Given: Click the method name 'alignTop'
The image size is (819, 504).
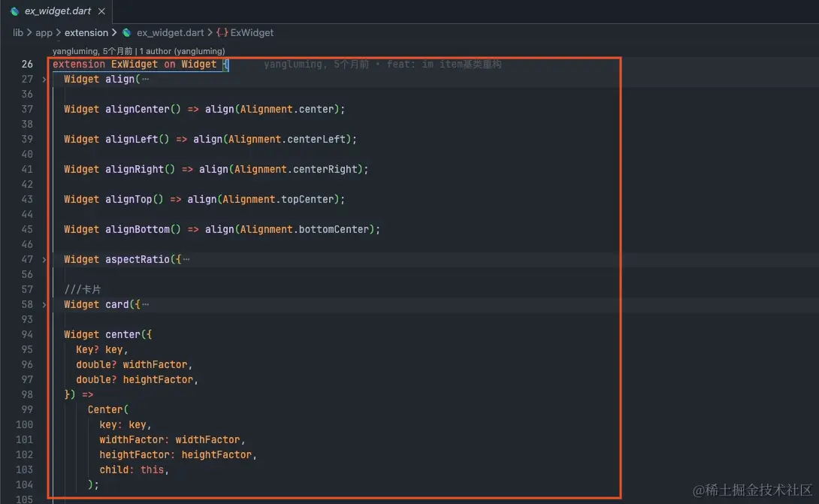Looking at the screenshot, I should click(128, 200).
